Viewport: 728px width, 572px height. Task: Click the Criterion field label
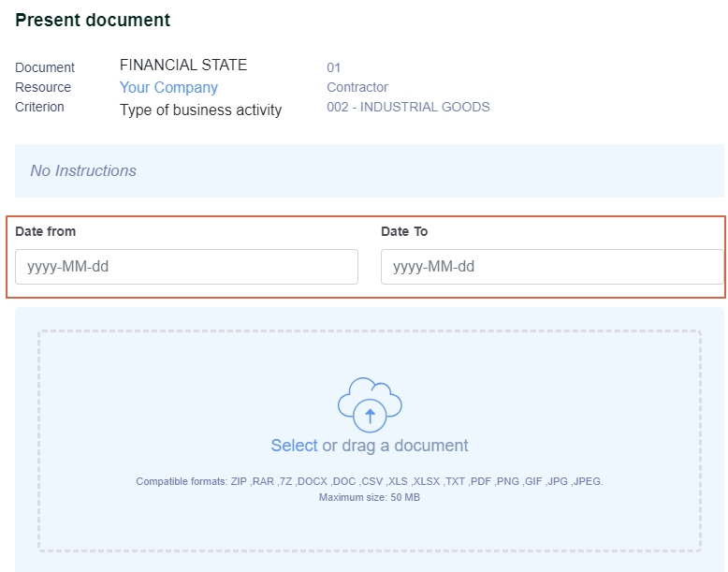coord(39,107)
